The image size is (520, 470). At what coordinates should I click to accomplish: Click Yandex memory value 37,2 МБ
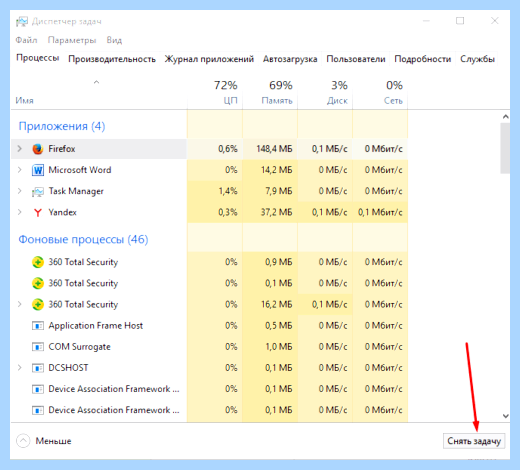pyautogui.click(x=276, y=212)
